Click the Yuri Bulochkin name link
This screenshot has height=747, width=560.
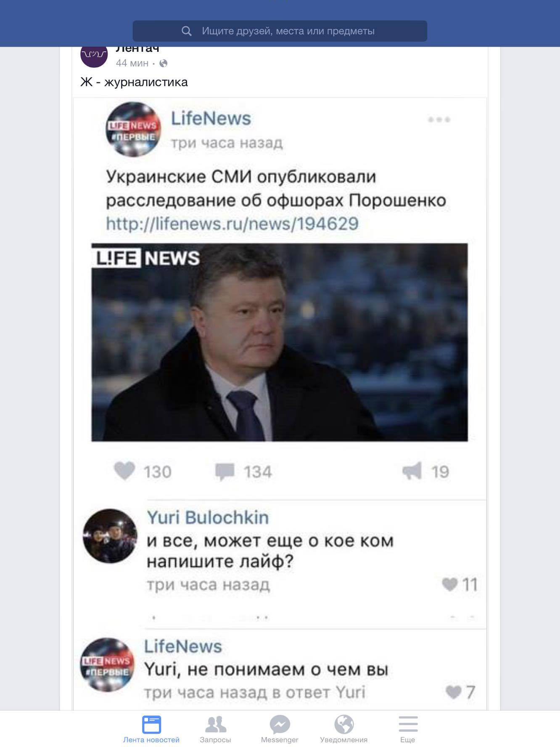click(208, 517)
